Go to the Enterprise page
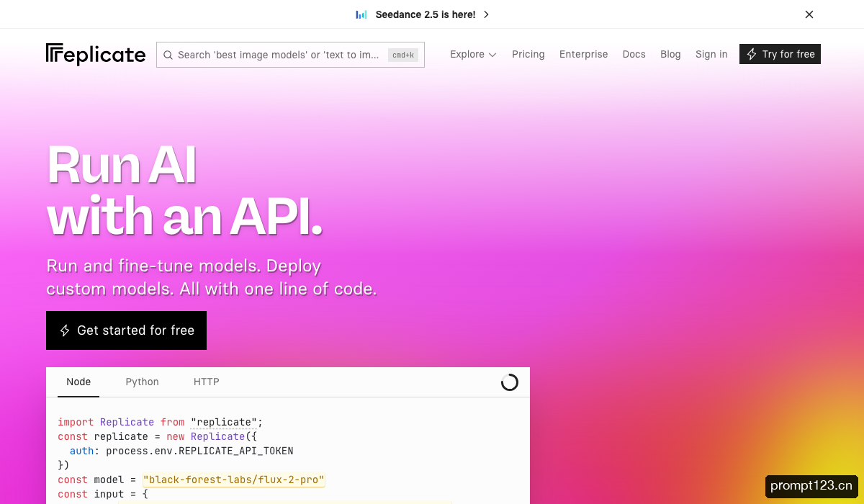This screenshot has height=504, width=864. coord(584,54)
